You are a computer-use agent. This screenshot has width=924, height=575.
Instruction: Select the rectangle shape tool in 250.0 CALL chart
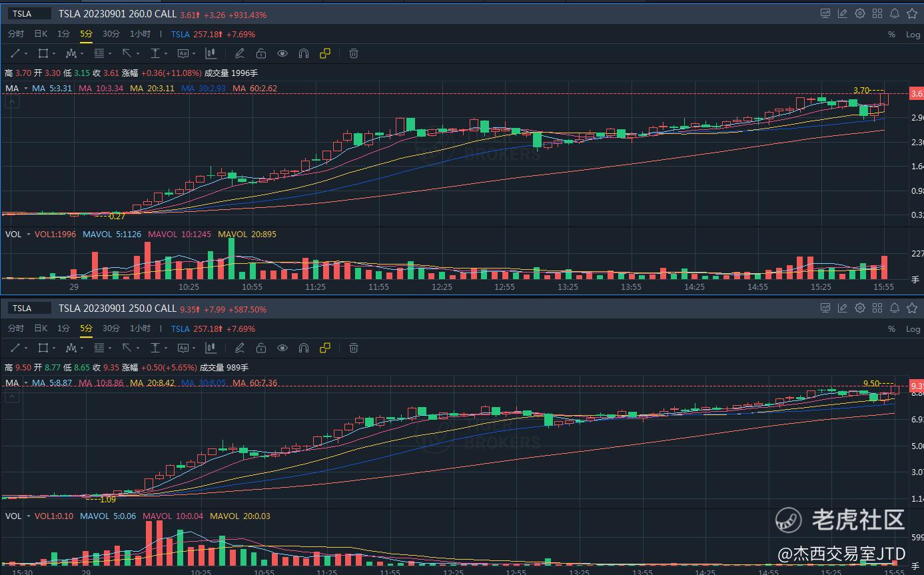coord(43,348)
